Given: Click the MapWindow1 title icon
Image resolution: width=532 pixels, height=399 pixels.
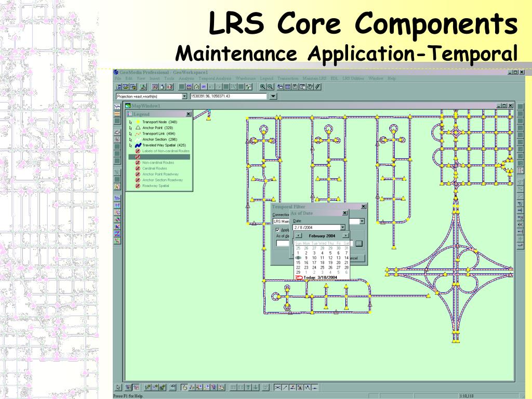Looking at the screenshot, I should (128, 106).
